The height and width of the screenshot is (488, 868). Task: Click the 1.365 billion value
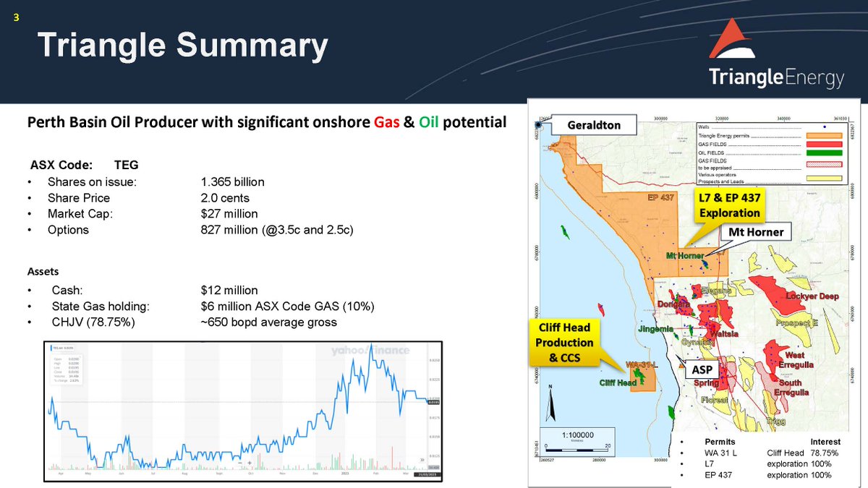point(233,181)
